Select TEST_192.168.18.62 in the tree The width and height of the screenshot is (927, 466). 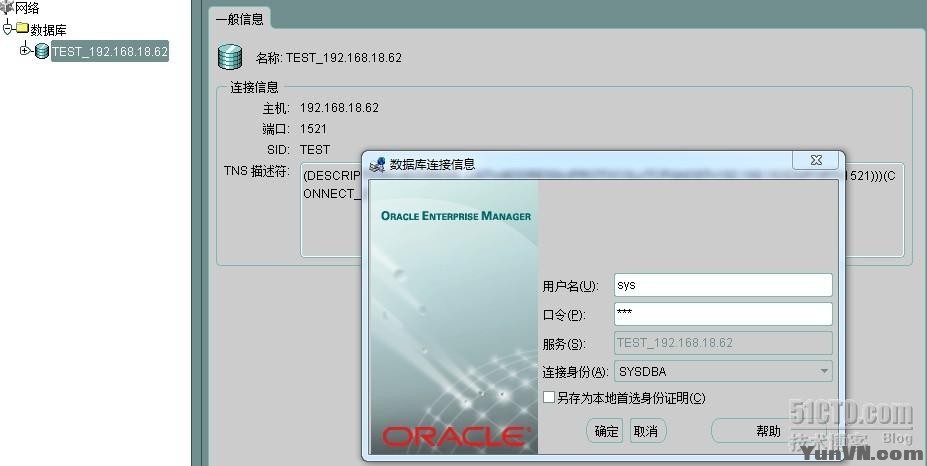pos(110,51)
